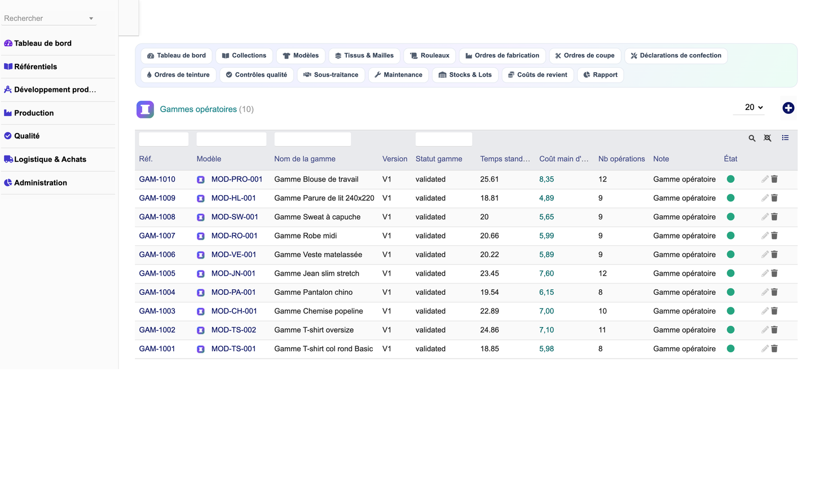This screenshot has width=815, height=504.
Task: Open the GAM-1006 reference link
Action: click(157, 255)
